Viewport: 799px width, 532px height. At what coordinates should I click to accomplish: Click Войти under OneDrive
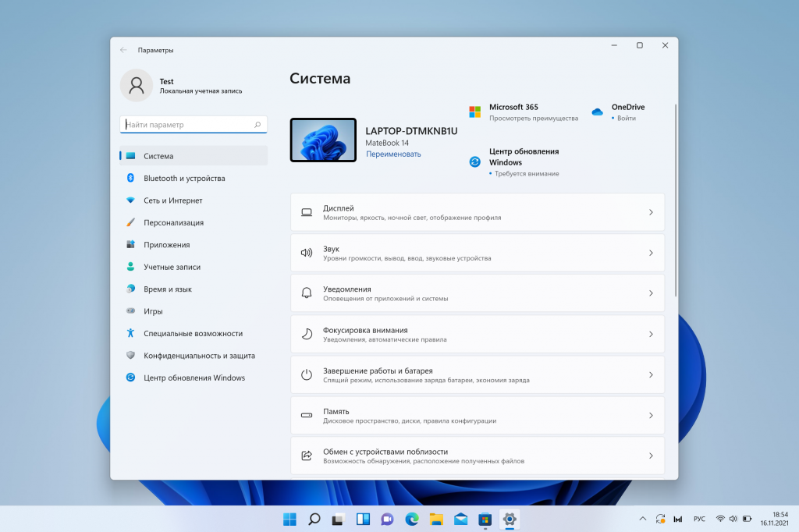point(626,119)
